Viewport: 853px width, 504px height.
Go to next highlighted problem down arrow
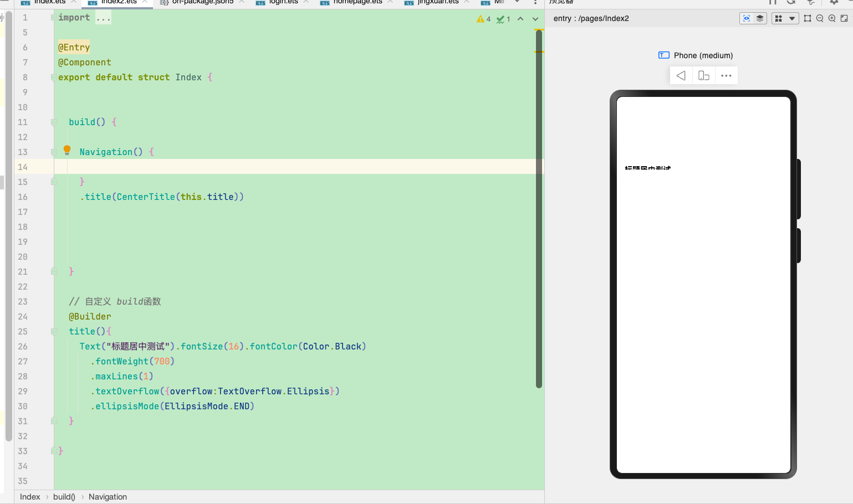(535, 19)
